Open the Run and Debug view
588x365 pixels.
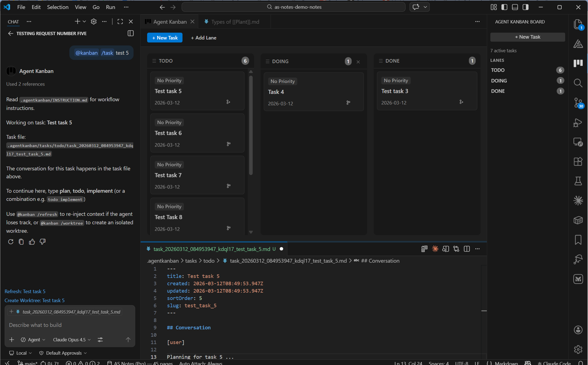(x=577, y=123)
